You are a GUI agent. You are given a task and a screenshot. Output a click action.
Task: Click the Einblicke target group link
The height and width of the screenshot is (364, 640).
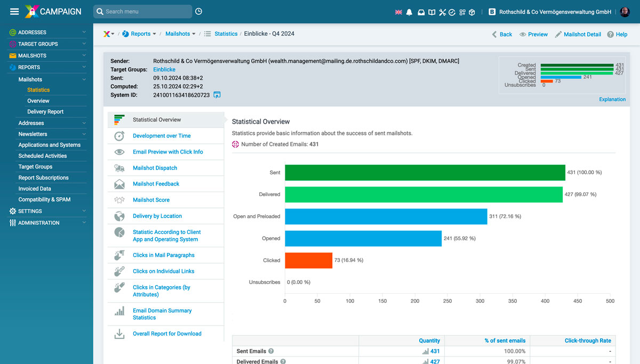pos(164,69)
